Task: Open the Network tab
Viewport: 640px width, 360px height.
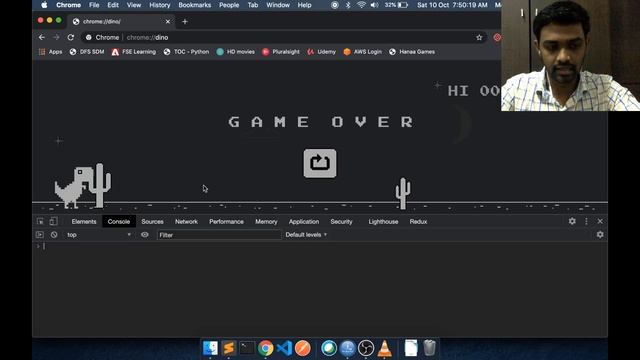Action: point(186,222)
